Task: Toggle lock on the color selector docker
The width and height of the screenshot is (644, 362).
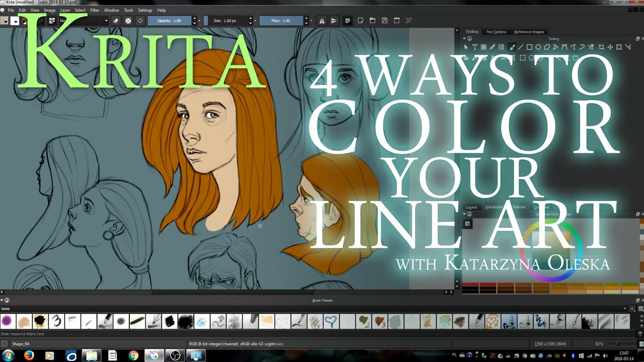Action: click(469, 214)
